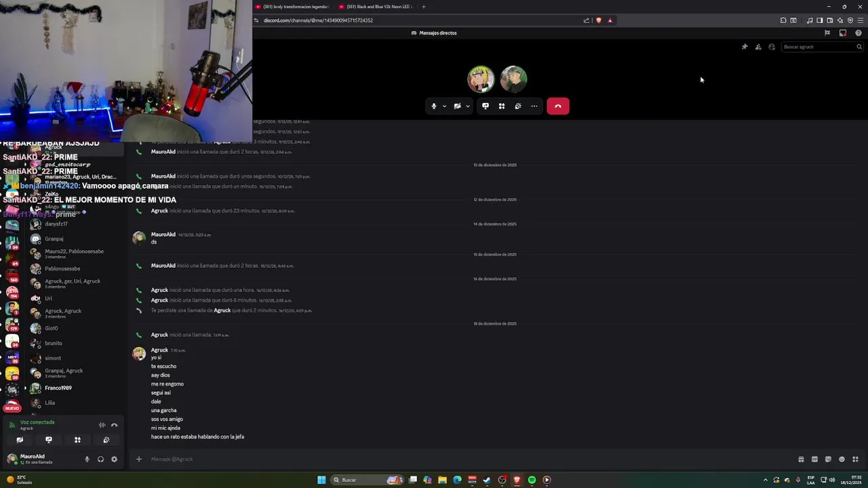Hang up the call with the red button
The image size is (868, 488).
[x=558, y=106]
